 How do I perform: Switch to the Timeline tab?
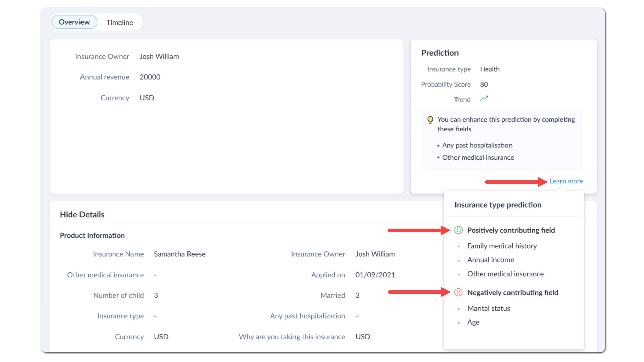pyautogui.click(x=120, y=22)
